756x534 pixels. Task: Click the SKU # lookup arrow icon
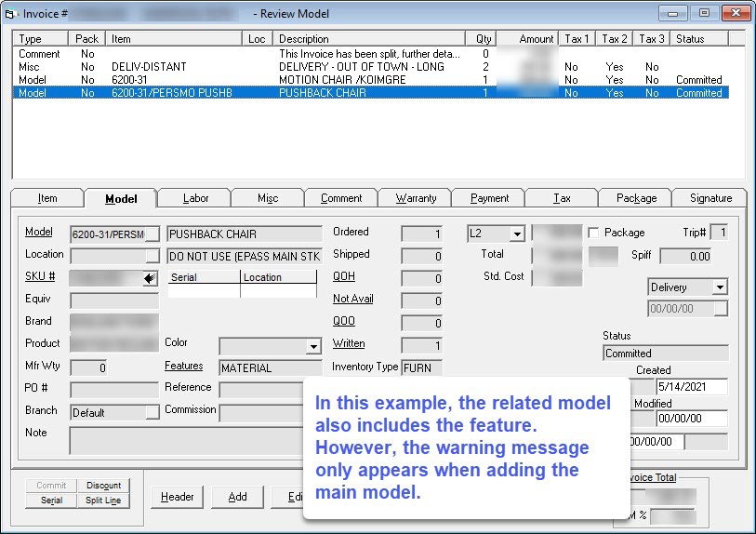coord(150,278)
